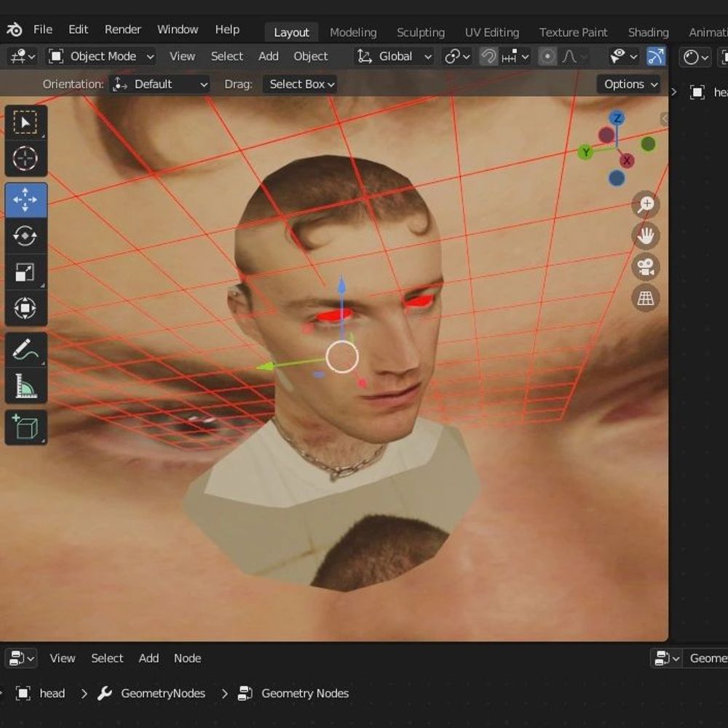
Task: Switch to the Rotate tool
Action: tap(25, 236)
